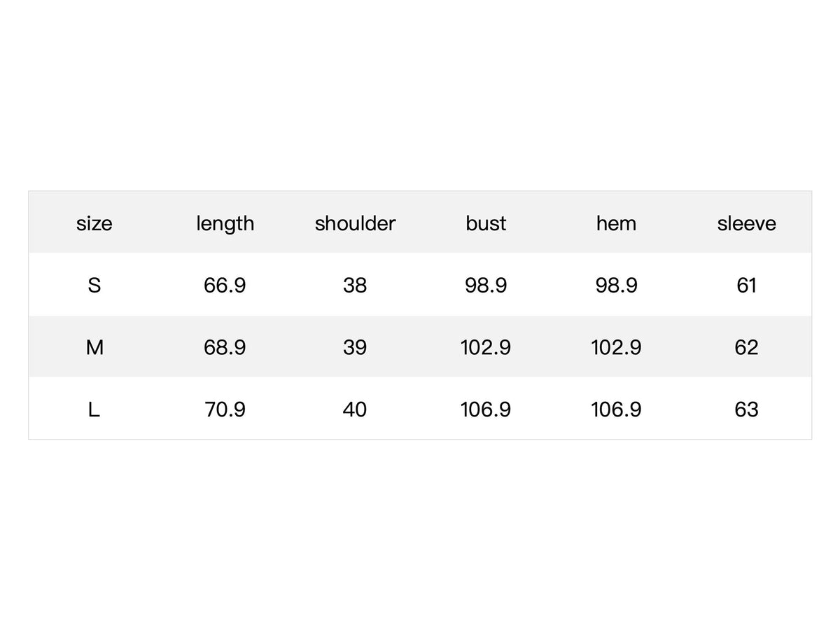Screen dimensions: 840x630
Task: Click hem value 106.9 in row L
Action: [616, 409]
